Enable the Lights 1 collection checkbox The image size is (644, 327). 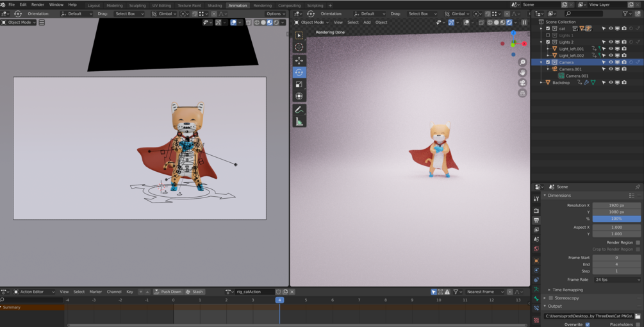tap(548, 35)
